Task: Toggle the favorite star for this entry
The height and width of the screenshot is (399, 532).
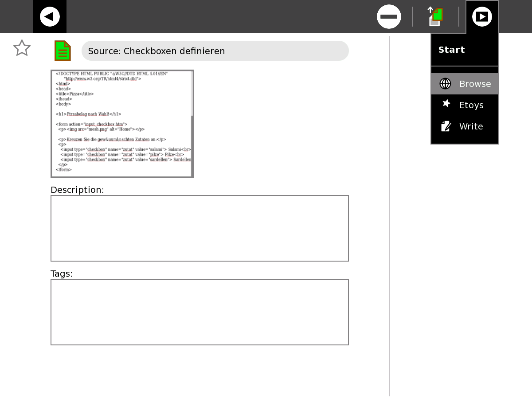Action: [22, 48]
